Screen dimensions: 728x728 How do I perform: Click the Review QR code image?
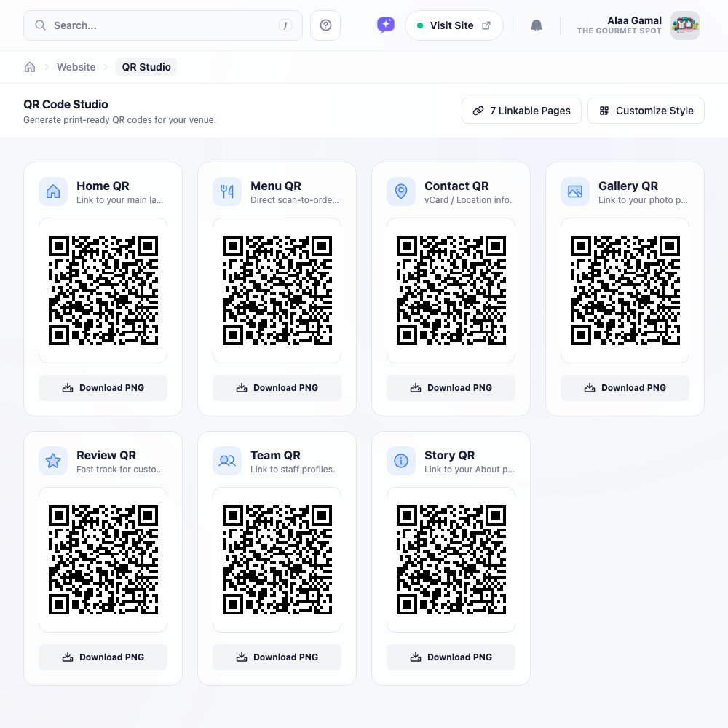pos(103,559)
